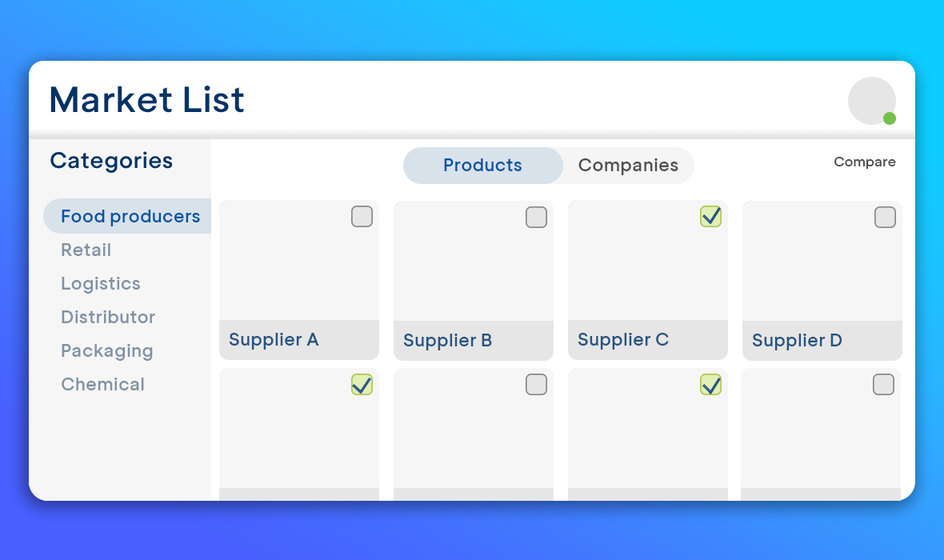The width and height of the screenshot is (944, 560).
Task: Select the Packaging category
Action: click(x=107, y=350)
